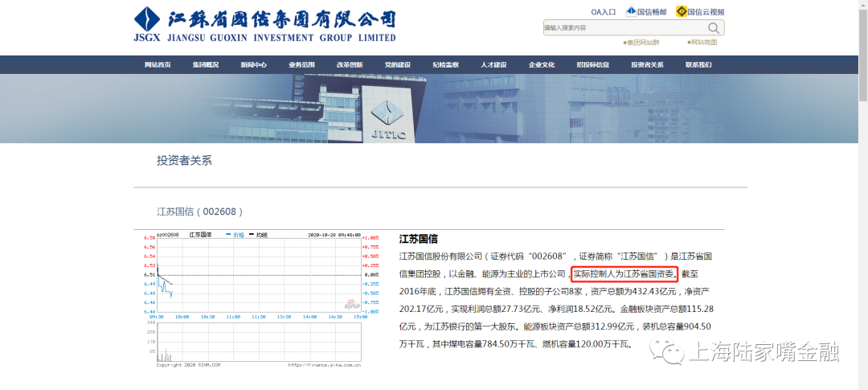Click the search magnifier icon
The image size is (868, 390).
714,27
